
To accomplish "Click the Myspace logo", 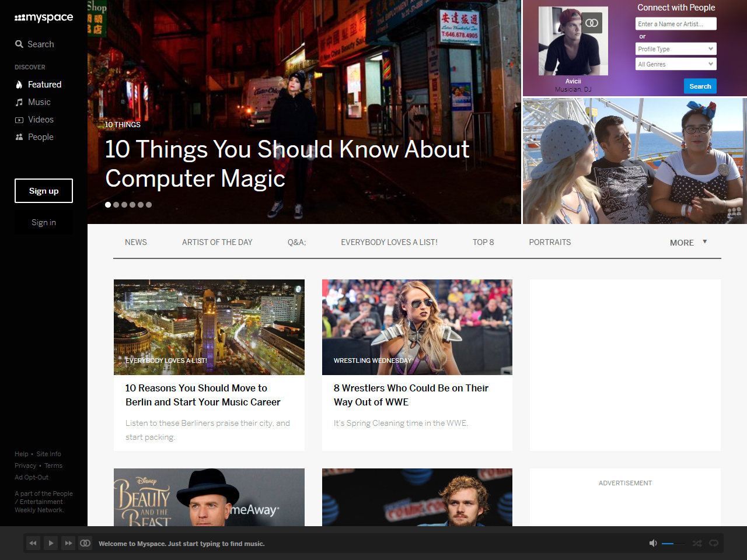I will click(44, 17).
